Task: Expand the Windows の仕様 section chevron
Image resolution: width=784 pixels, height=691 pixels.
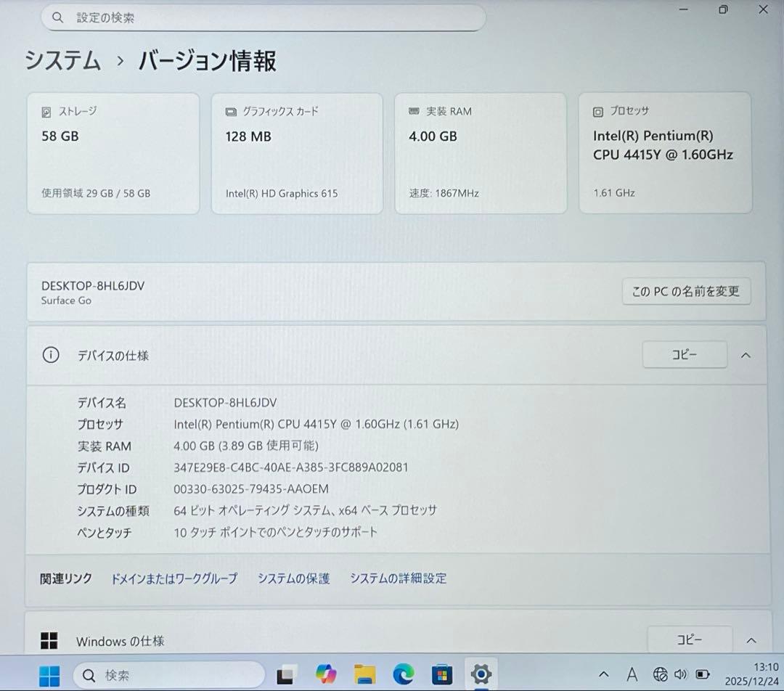Action: tap(751, 641)
